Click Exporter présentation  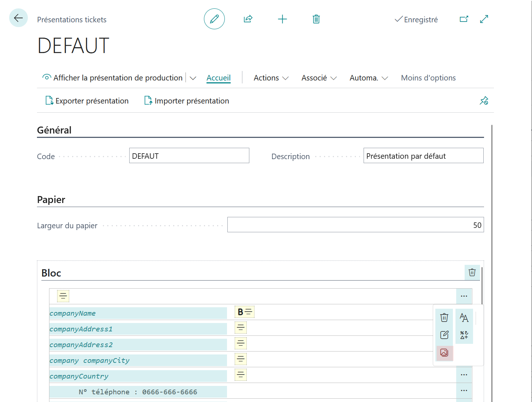point(87,101)
